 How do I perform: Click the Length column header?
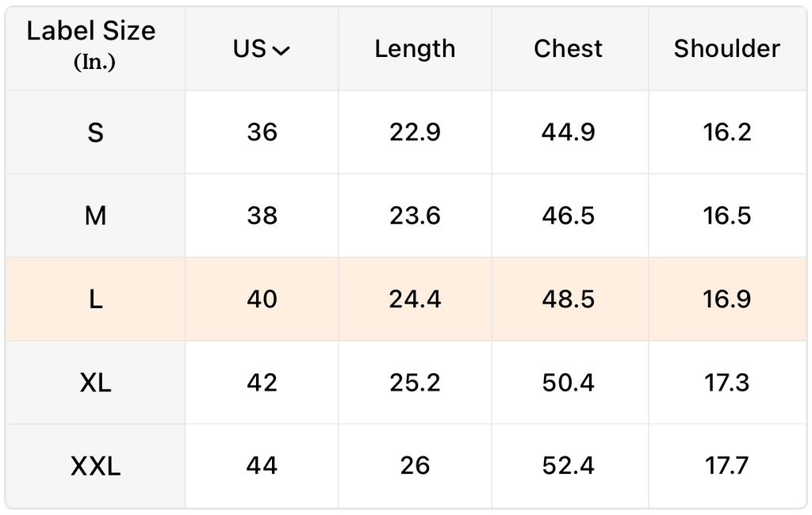point(415,49)
